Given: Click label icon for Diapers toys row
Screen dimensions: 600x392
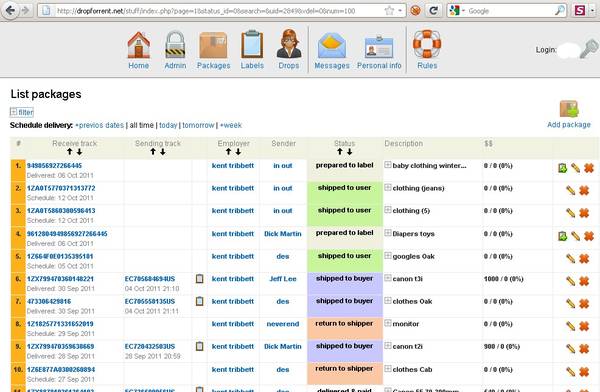Looking at the screenshot, I should 562,236.
